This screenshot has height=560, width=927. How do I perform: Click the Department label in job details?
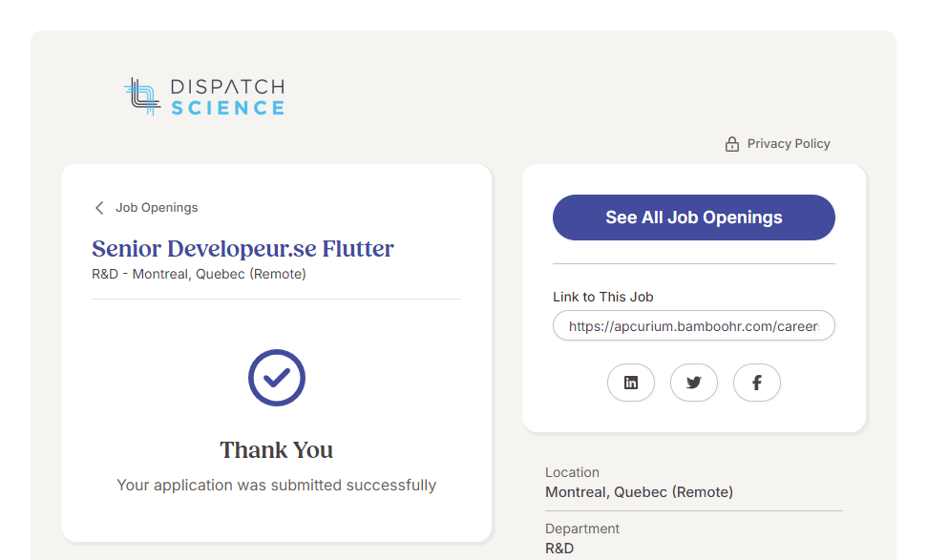click(582, 529)
